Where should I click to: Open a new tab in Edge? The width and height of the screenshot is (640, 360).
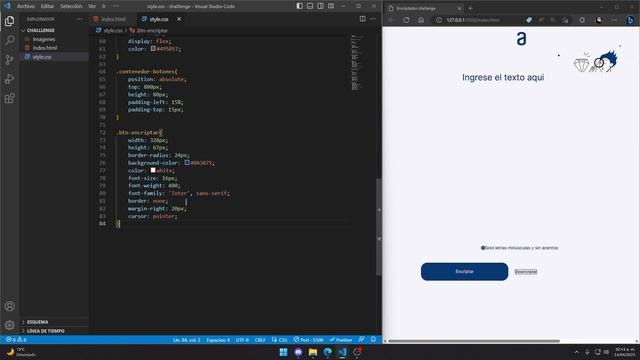470,8
